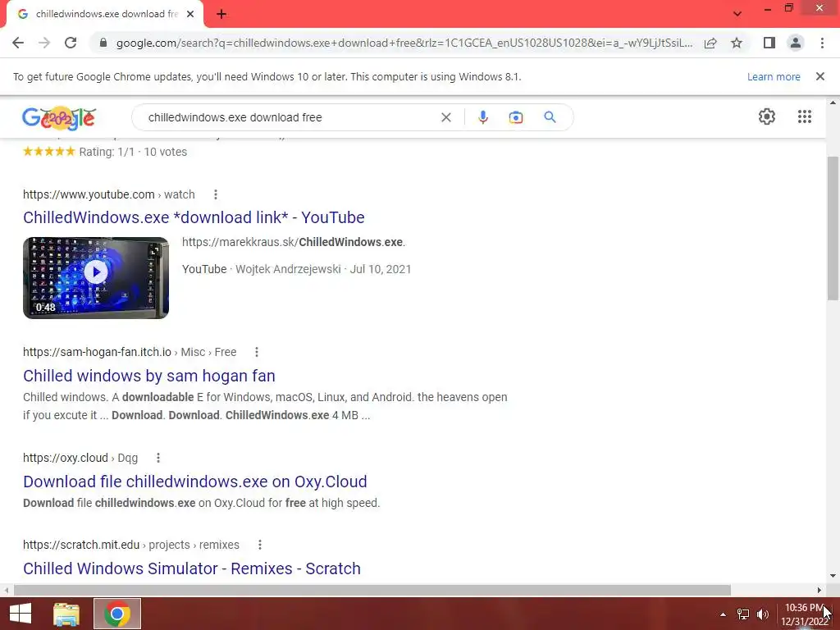The image size is (840, 630).
Task: Click the scroll down arrow
Action: coord(833,576)
